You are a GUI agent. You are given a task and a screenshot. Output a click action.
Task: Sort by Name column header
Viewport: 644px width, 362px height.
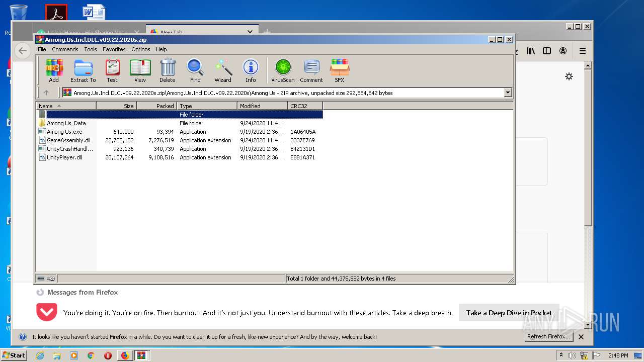click(x=66, y=106)
